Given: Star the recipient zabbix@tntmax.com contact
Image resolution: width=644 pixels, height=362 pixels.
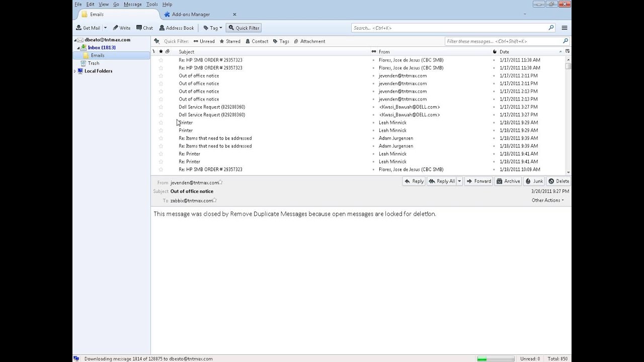Looking at the screenshot, I should (x=215, y=200).
